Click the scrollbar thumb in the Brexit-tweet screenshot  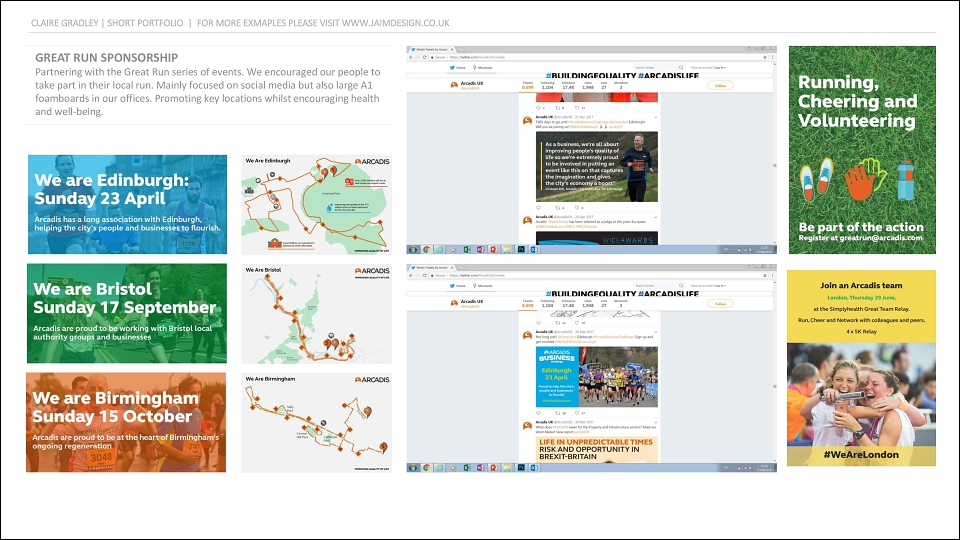[774, 386]
